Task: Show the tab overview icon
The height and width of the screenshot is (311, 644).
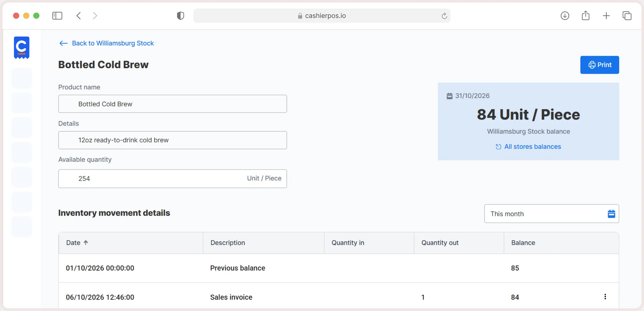Action: pos(627,16)
